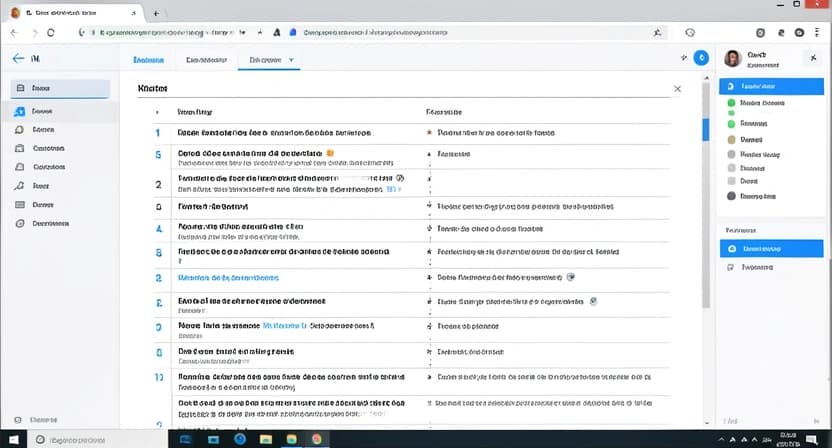
Task: Select the top blue highlighted item in right panel
Action: point(772,86)
